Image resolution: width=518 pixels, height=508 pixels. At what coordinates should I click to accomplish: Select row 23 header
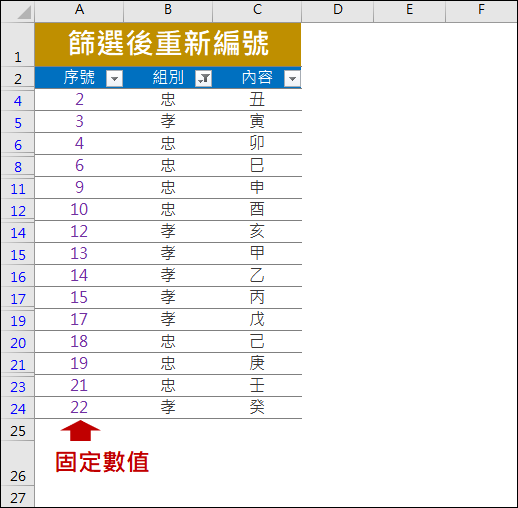pyautogui.click(x=18, y=386)
